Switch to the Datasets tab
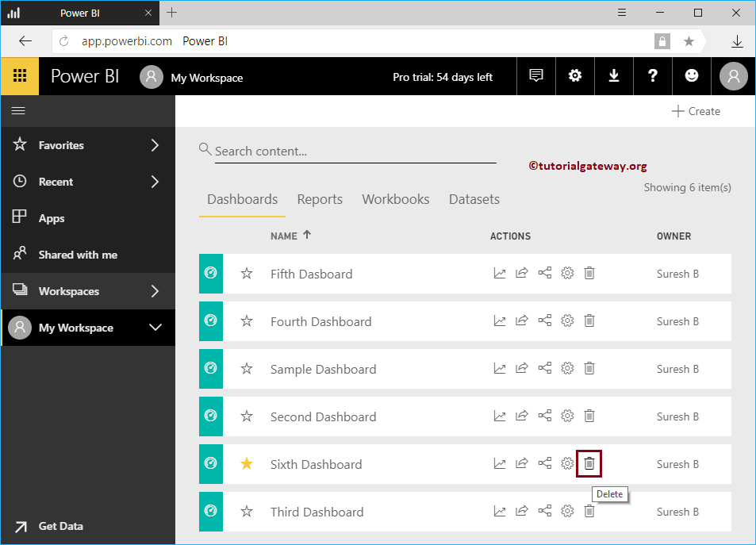The height and width of the screenshot is (545, 756). coord(474,199)
